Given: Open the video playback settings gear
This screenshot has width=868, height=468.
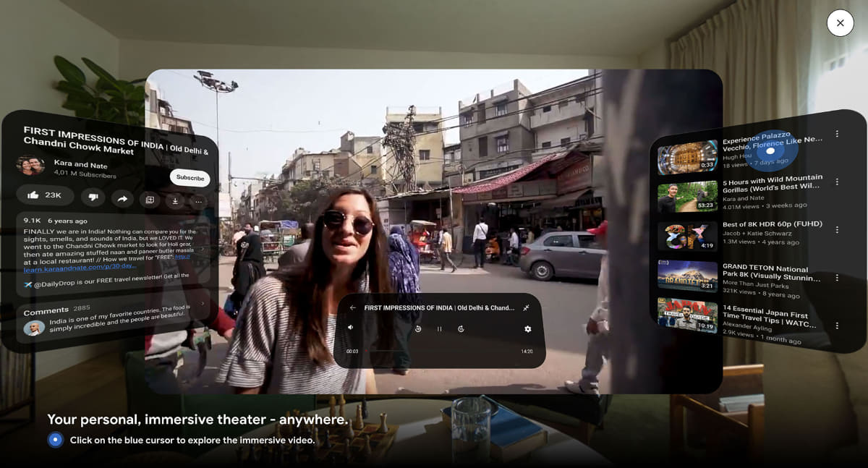Looking at the screenshot, I should pyautogui.click(x=527, y=330).
